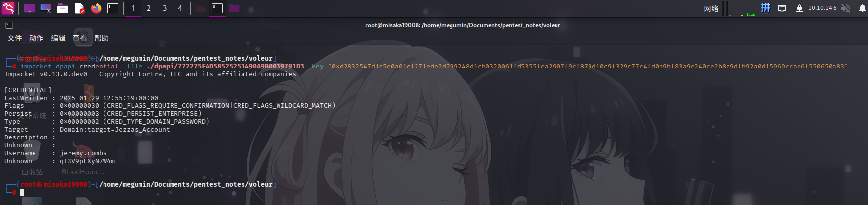Open the 编辑 menu in terminal

[x=58, y=38]
